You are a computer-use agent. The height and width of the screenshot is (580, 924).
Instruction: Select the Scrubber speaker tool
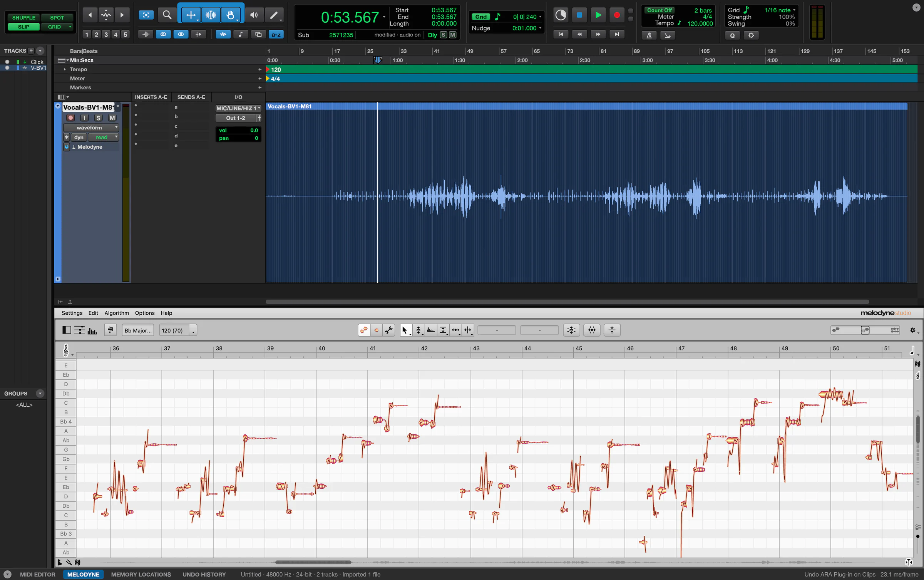254,15
